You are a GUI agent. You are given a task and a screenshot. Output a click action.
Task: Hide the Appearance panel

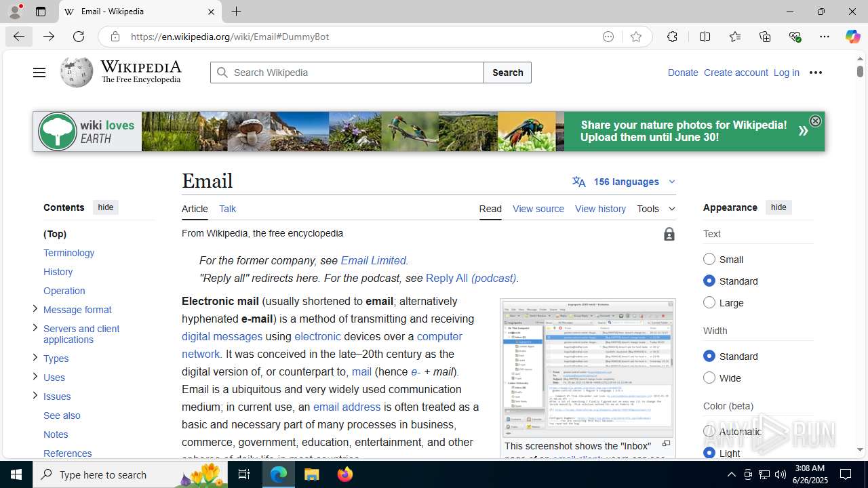778,207
